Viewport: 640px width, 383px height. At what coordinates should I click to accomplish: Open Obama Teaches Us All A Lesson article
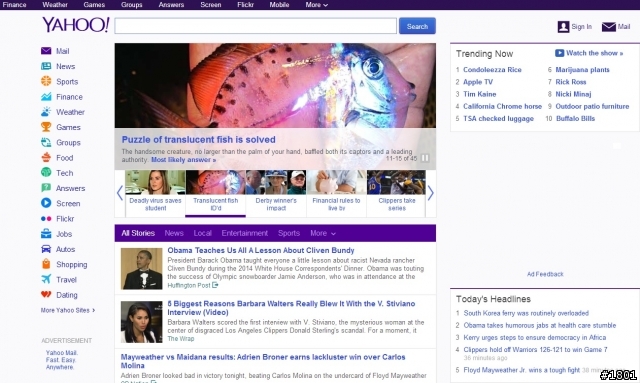point(260,250)
